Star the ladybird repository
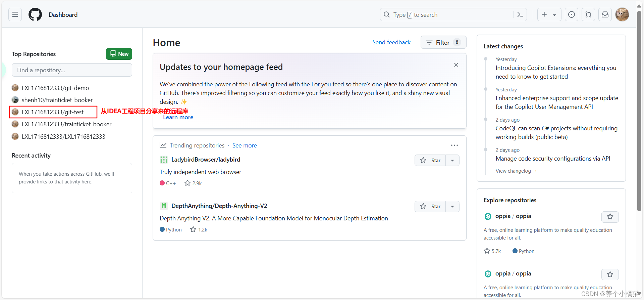The height and width of the screenshot is (300, 644). [430, 160]
